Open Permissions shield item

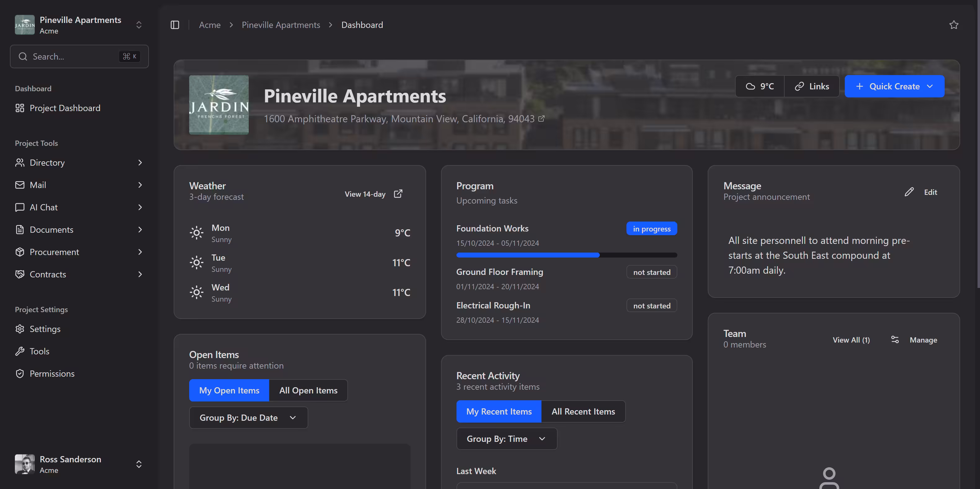[52, 374]
